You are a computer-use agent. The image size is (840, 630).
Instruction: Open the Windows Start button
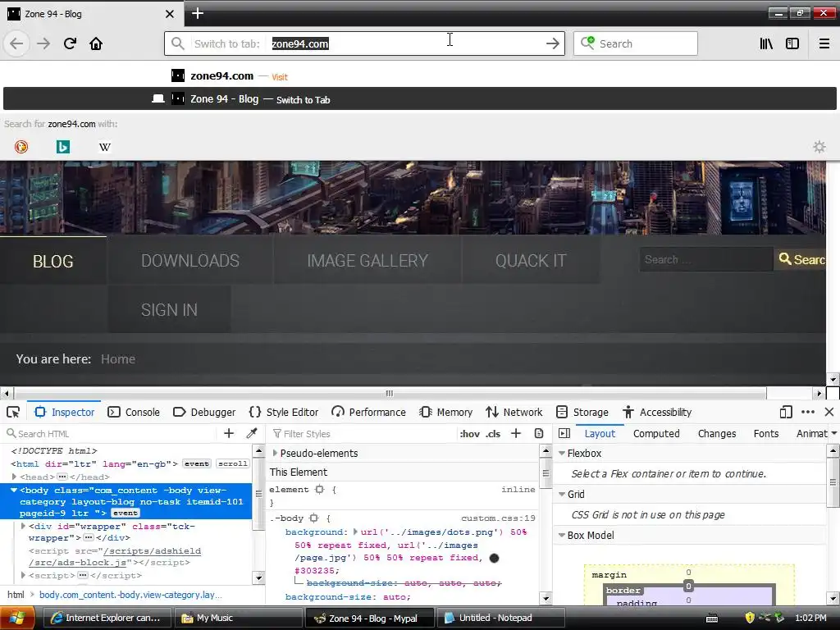tap(17, 618)
